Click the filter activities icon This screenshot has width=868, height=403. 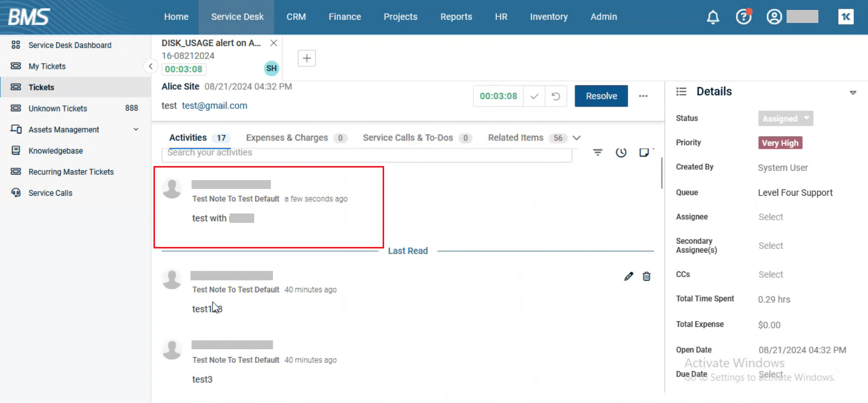coord(598,152)
